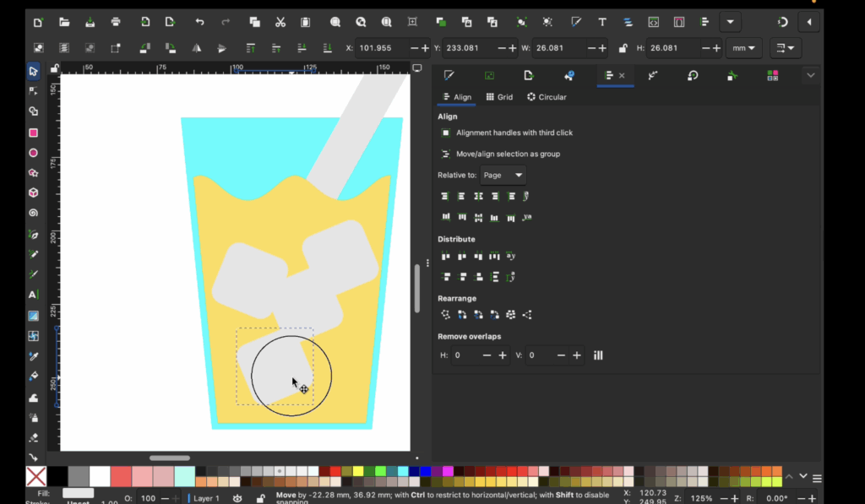Select the Star/Polygon tool
The width and height of the screenshot is (865, 504).
33,172
